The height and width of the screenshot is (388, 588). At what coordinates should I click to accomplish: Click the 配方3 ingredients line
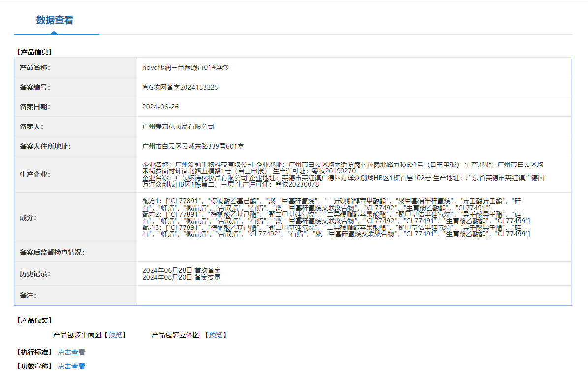click(336, 231)
